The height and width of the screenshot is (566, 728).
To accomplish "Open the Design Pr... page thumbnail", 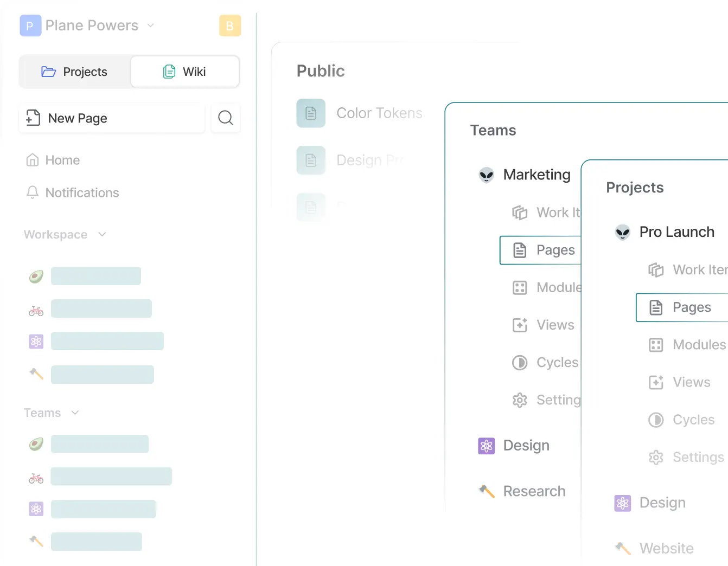I will click(311, 160).
